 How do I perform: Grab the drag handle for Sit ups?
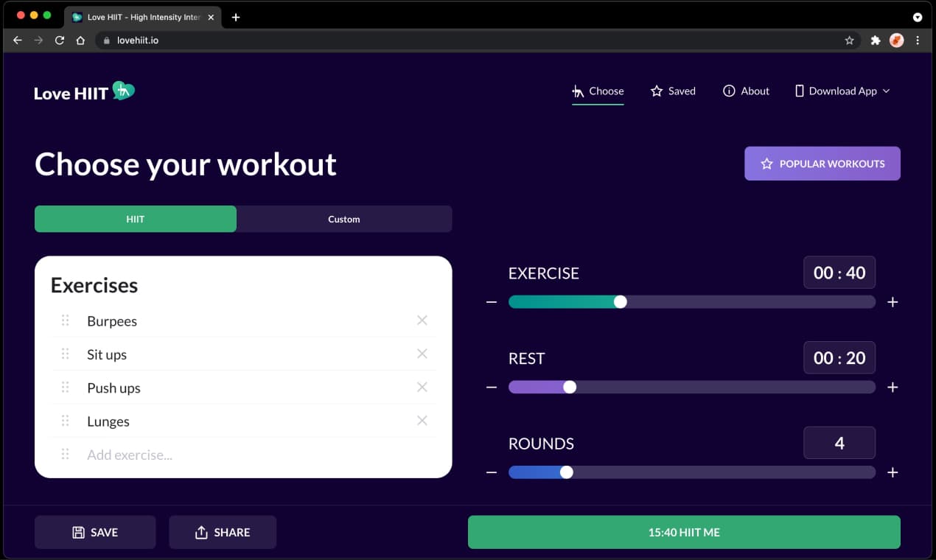65,354
